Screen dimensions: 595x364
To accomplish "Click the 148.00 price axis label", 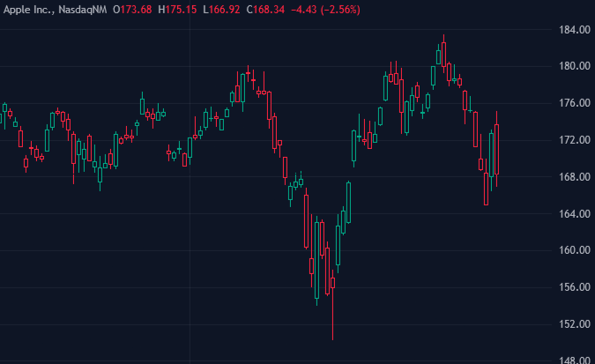I will pyautogui.click(x=575, y=360).
